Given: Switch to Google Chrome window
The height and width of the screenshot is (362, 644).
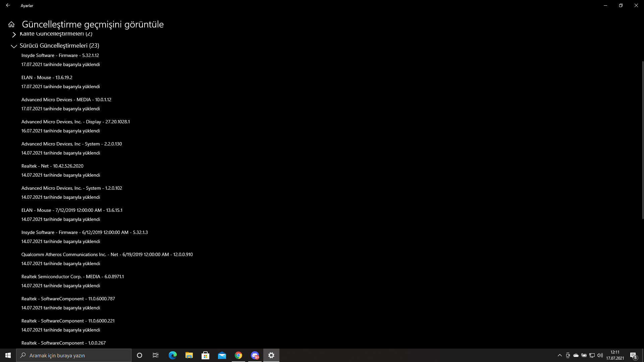Looking at the screenshot, I should tap(238, 355).
